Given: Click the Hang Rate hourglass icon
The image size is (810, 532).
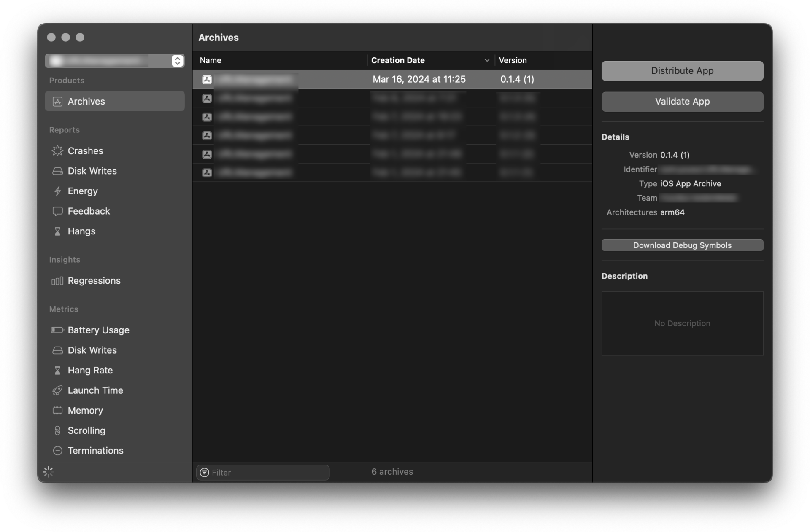Looking at the screenshot, I should click(x=57, y=371).
